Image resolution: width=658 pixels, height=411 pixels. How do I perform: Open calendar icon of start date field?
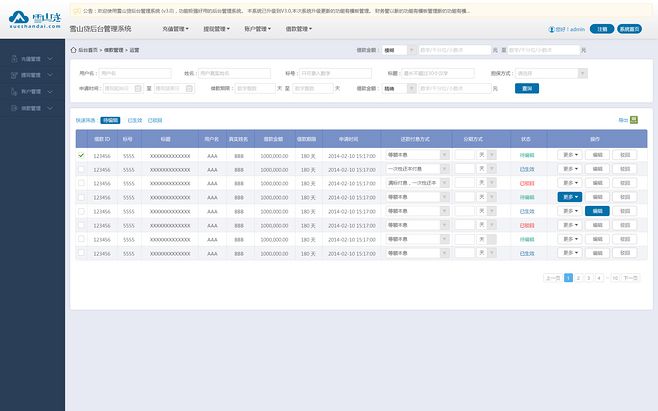point(138,89)
